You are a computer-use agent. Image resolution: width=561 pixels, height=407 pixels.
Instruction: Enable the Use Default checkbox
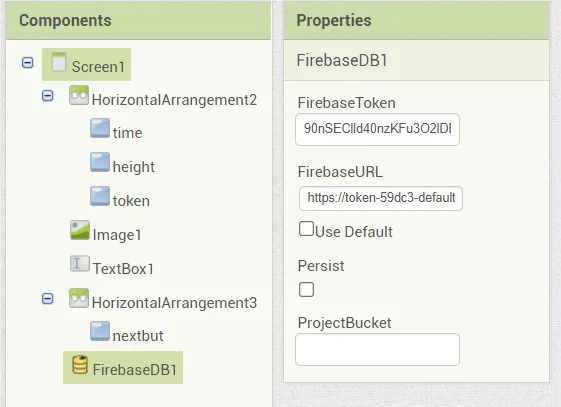pos(306,229)
